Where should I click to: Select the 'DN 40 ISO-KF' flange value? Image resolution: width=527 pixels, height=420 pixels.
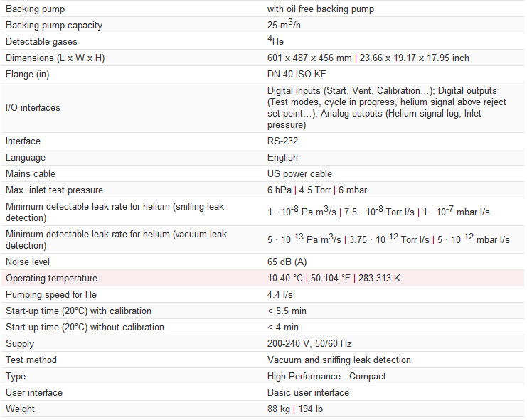[296, 74]
